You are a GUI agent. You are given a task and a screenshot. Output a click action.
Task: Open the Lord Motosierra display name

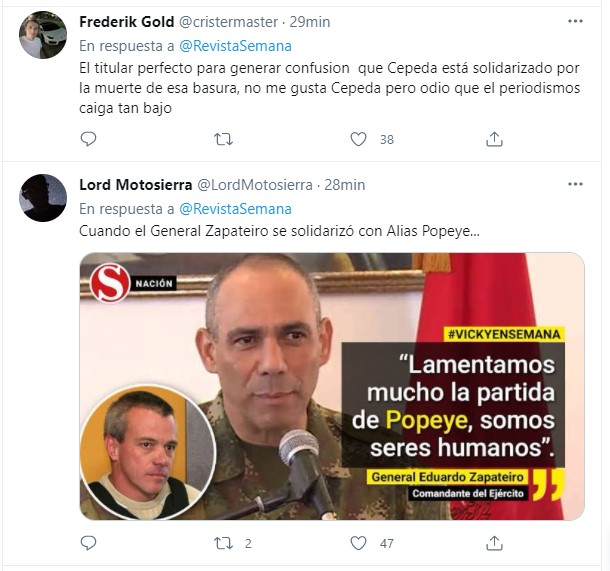[136, 185]
